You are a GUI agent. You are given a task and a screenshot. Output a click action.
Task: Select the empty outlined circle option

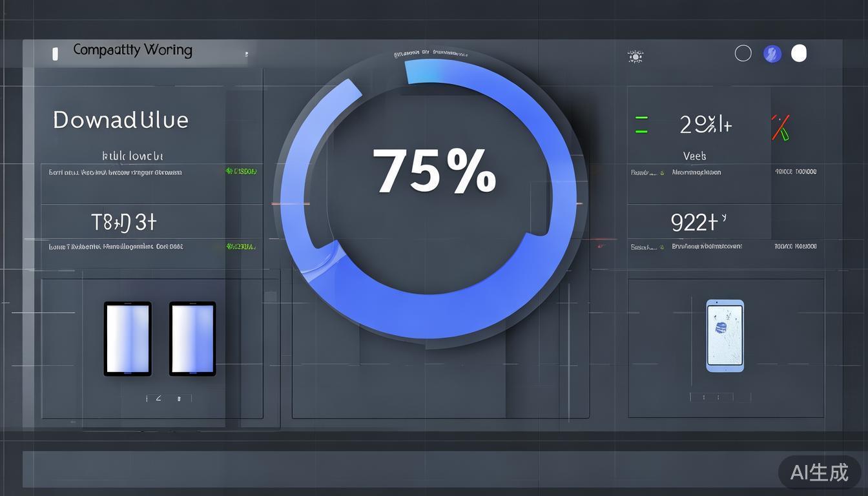[x=743, y=54]
